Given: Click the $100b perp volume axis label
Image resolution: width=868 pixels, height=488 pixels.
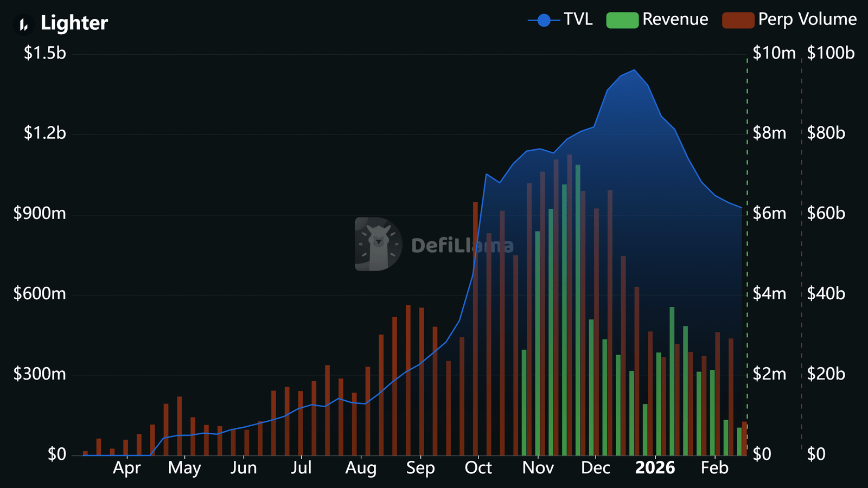Looking at the screenshot, I should coord(830,53).
